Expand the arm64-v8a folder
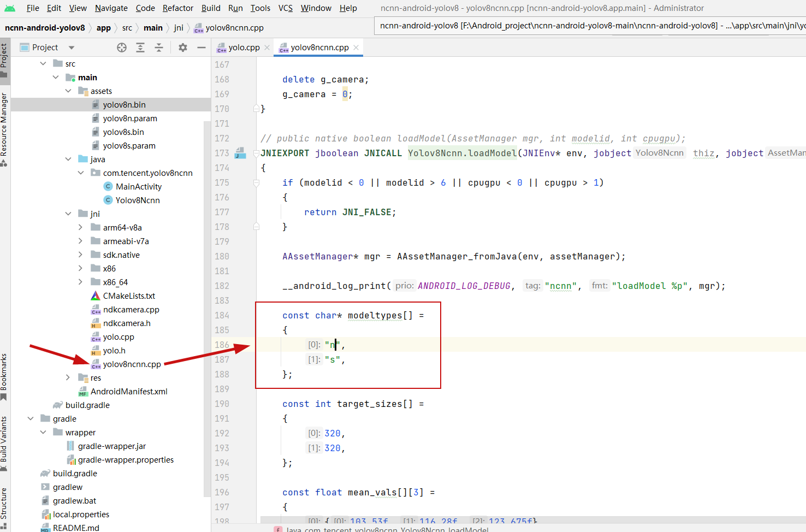The width and height of the screenshot is (806, 532). pyautogui.click(x=81, y=227)
